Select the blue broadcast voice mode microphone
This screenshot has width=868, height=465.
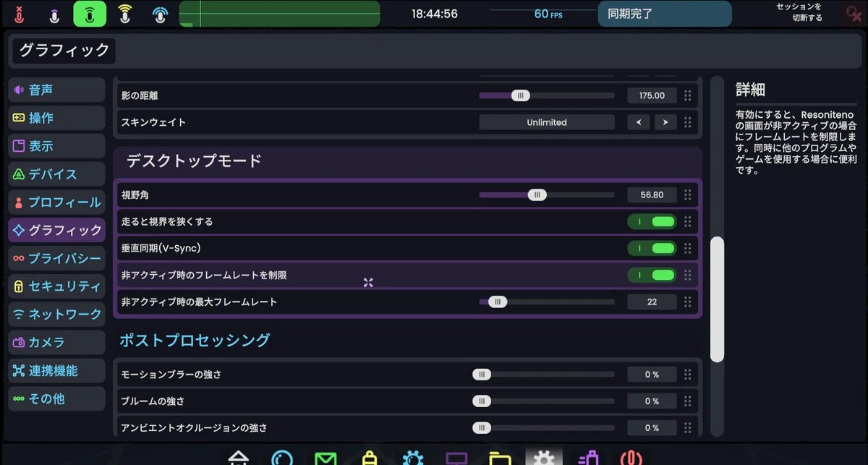pos(160,14)
